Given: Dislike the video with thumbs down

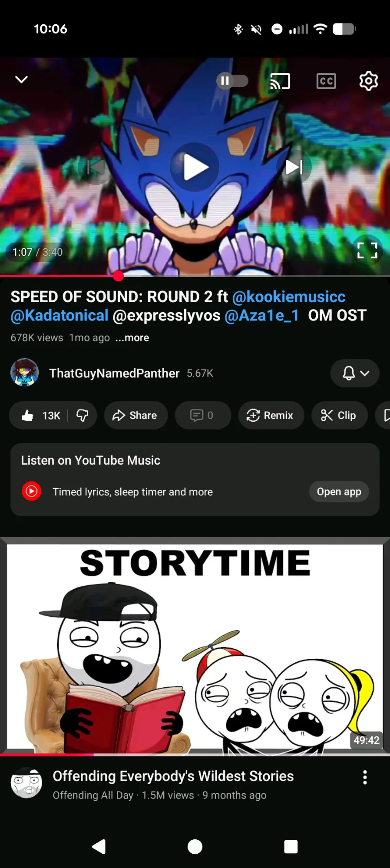Looking at the screenshot, I should coord(82,416).
